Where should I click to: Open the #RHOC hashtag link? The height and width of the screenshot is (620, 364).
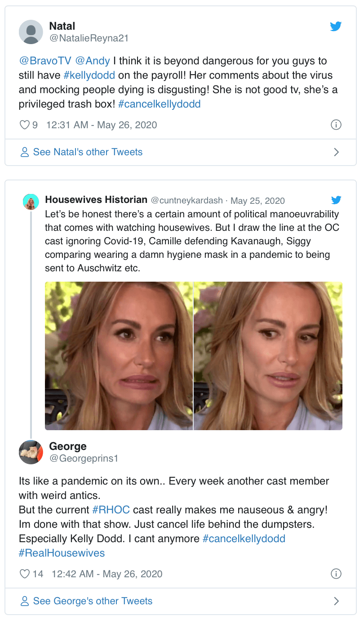pos(111,510)
